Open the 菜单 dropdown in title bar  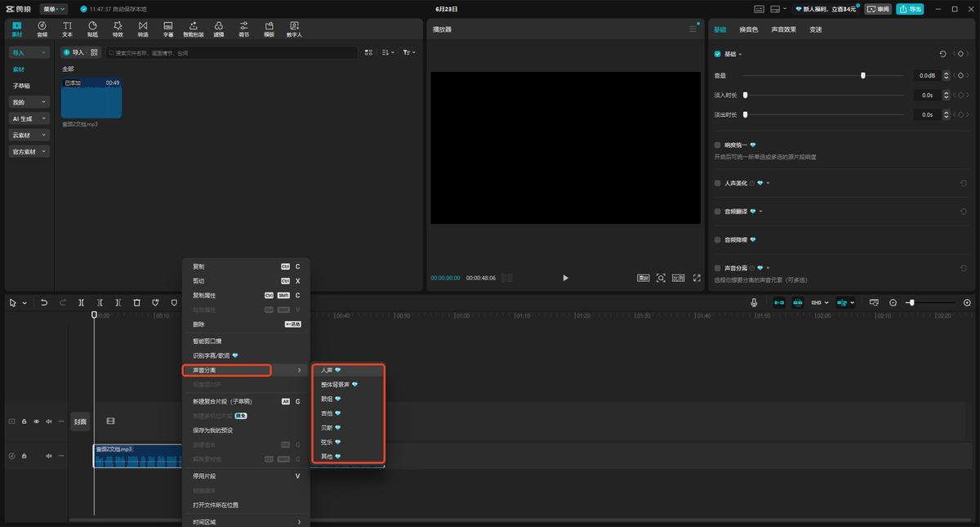54,9
